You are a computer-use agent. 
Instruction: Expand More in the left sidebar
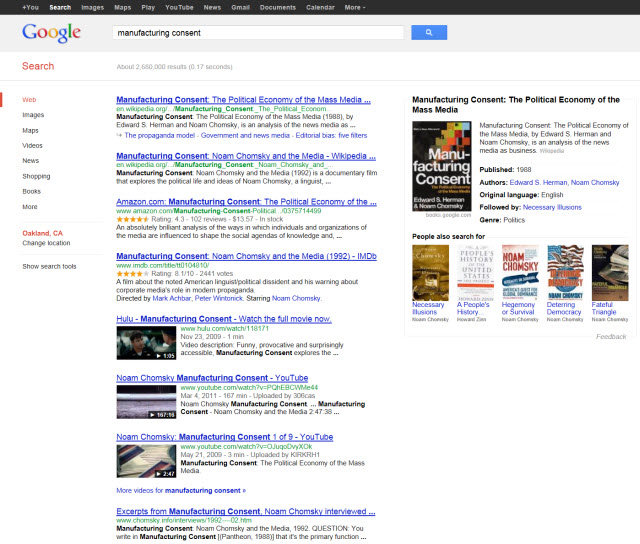(30, 207)
